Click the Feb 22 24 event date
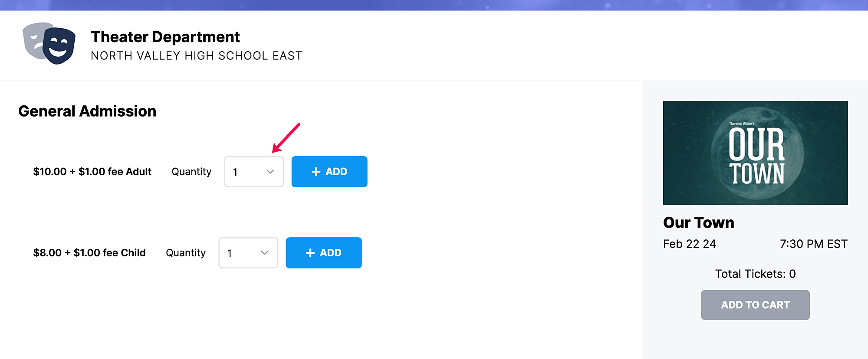 pos(690,244)
